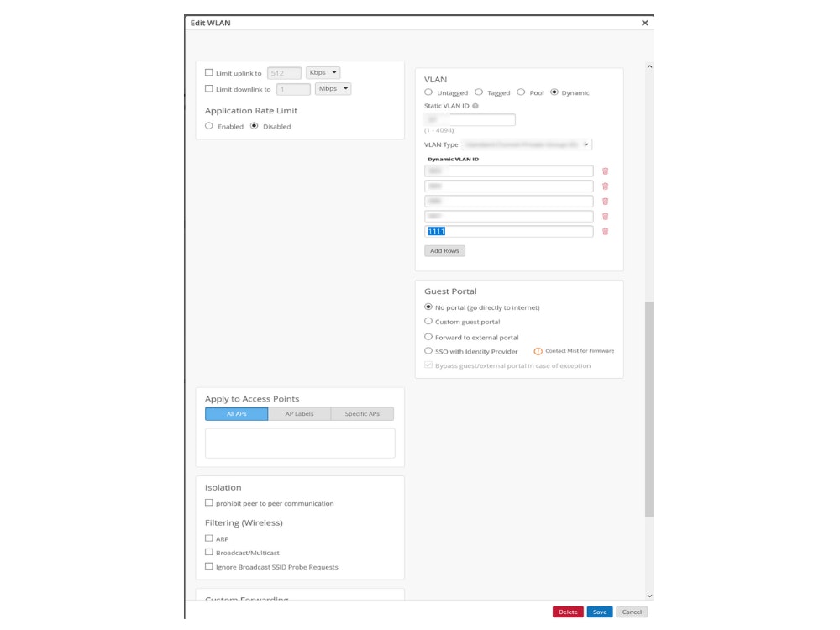The height and width of the screenshot is (630, 840).
Task: Open the Mbps downlink unit dropdown
Action: 333,89
